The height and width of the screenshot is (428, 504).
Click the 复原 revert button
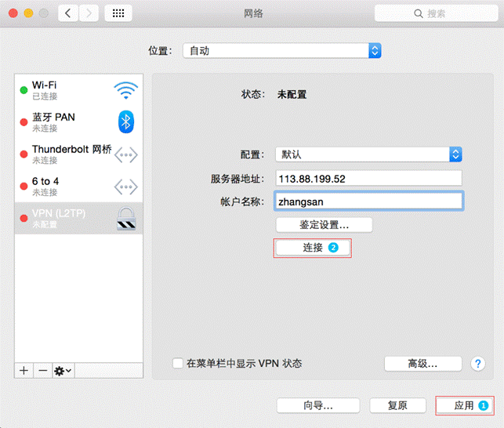397,405
